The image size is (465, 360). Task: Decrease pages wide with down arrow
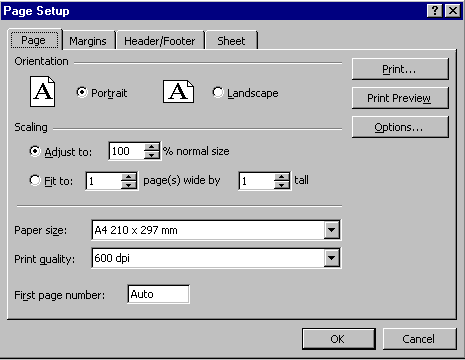coord(129,185)
